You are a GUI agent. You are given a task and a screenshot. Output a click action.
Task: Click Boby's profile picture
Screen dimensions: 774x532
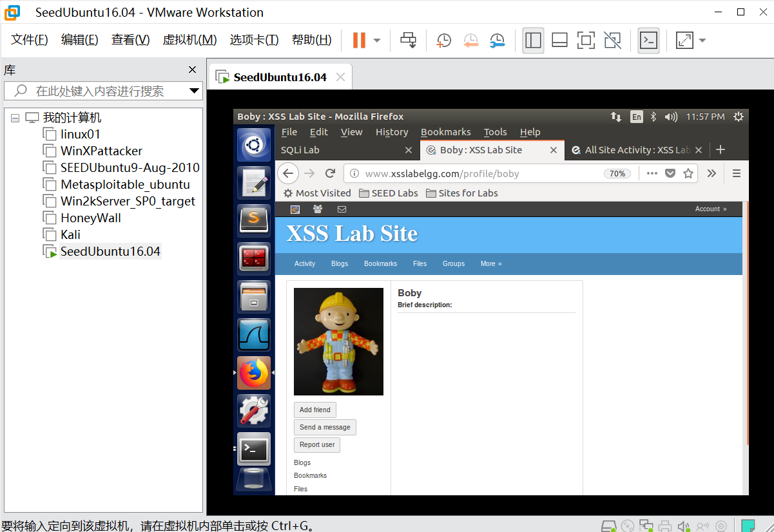coord(338,341)
